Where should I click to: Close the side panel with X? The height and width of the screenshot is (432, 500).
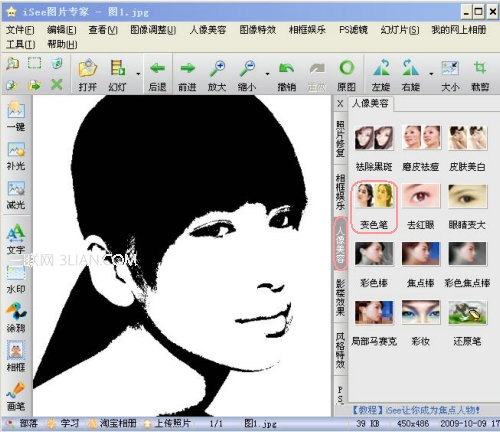[x=340, y=104]
